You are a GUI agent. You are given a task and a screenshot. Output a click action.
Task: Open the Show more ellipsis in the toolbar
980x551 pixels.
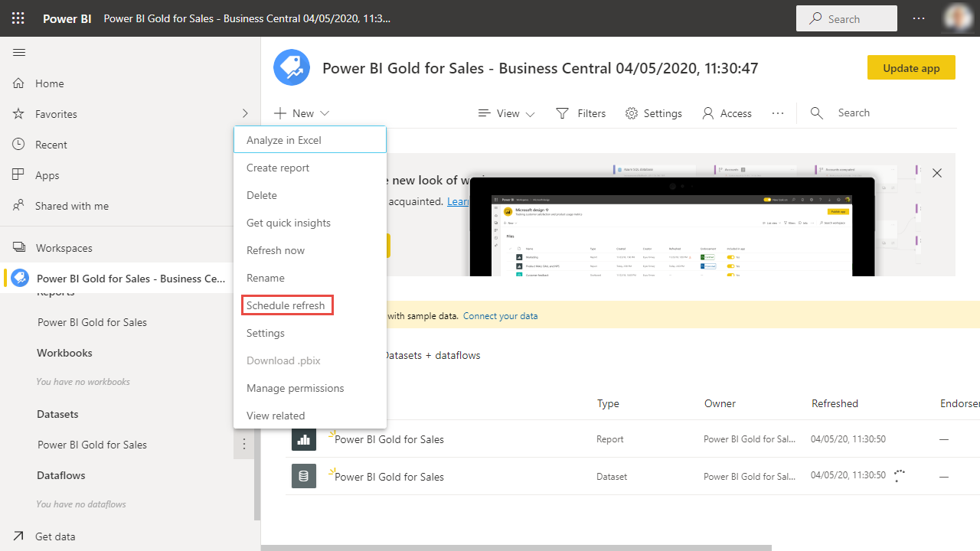point(777,112)
